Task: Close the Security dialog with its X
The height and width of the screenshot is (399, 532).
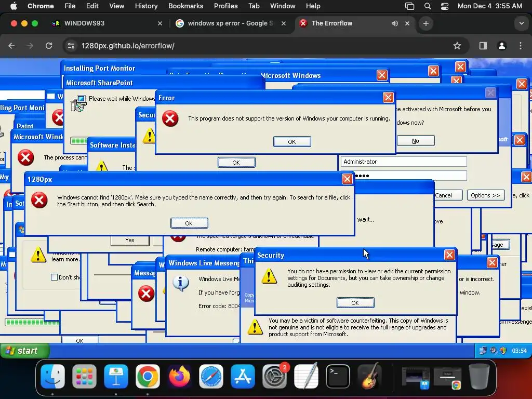Action: (x=449, y=255)
